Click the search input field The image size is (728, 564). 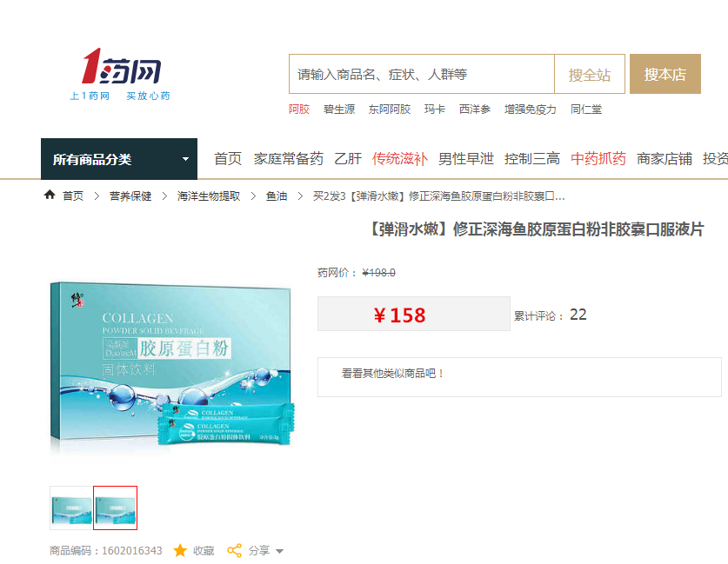[x=422, y=74]
